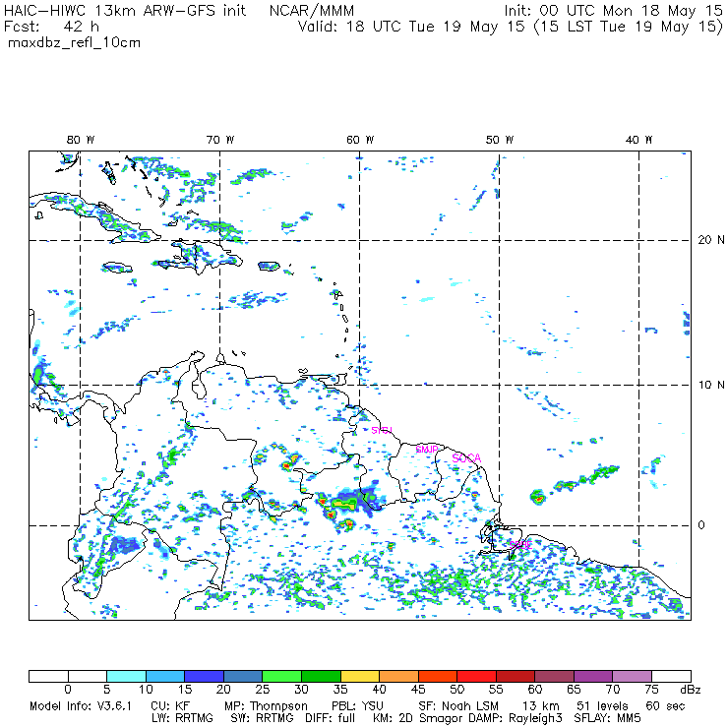Click the 'NCAR/MMM' header text

click(312, 10)
